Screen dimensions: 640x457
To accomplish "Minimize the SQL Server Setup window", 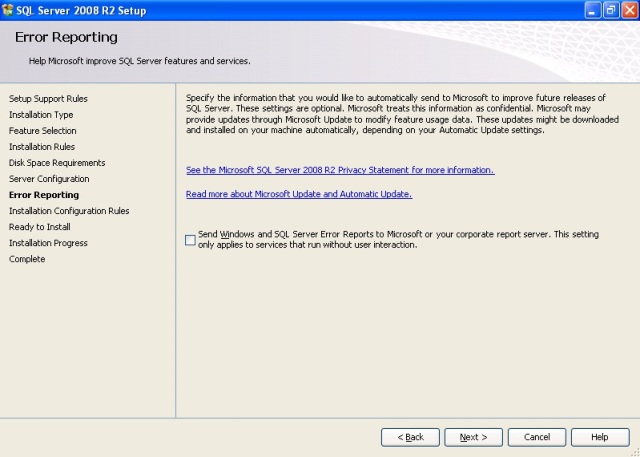I will [592, 10].
